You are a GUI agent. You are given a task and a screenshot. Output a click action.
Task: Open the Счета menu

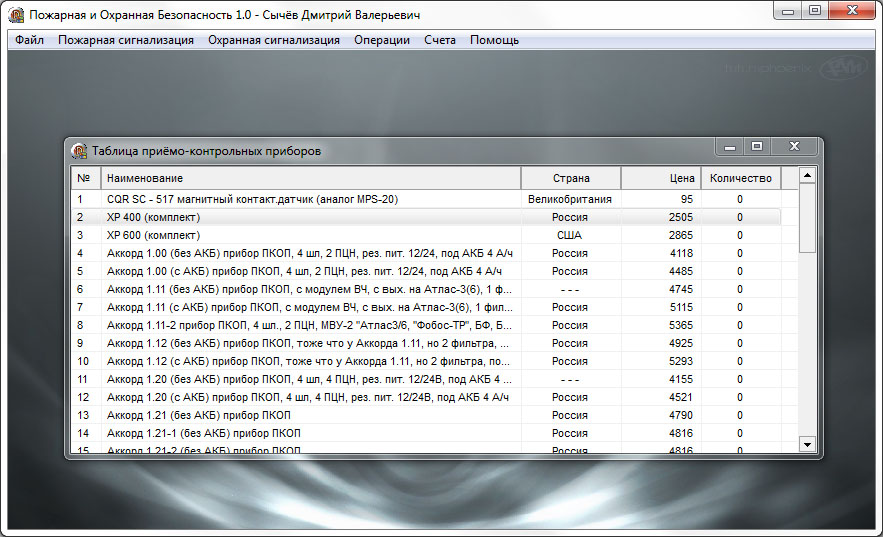(439, 40)
